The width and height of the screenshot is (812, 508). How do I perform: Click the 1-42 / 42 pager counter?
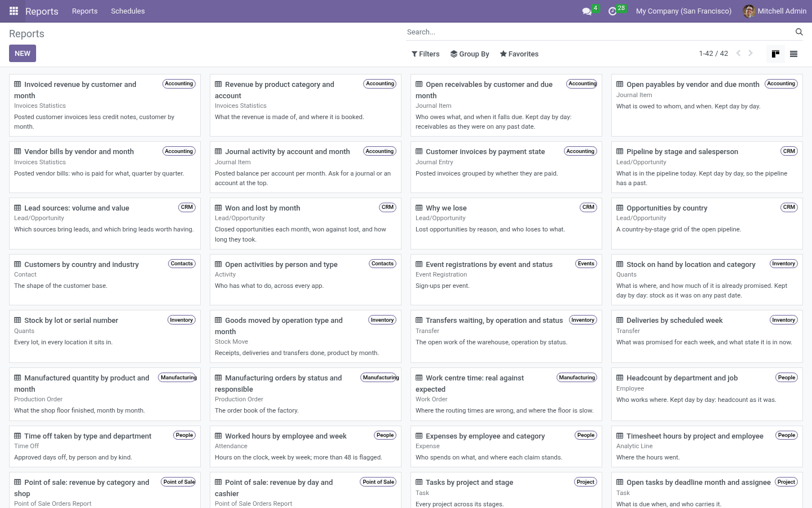coord(713,54)
